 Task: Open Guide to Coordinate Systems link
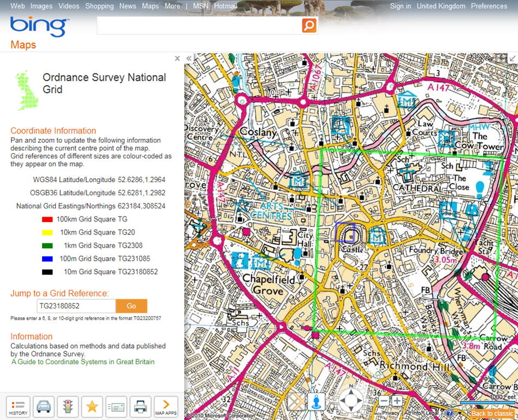tap(83, 361)
